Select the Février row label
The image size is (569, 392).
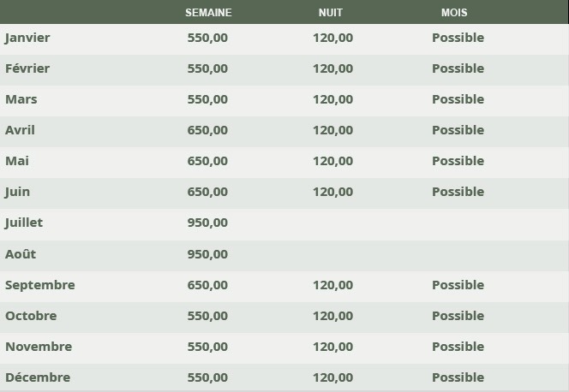coord(27,68)
